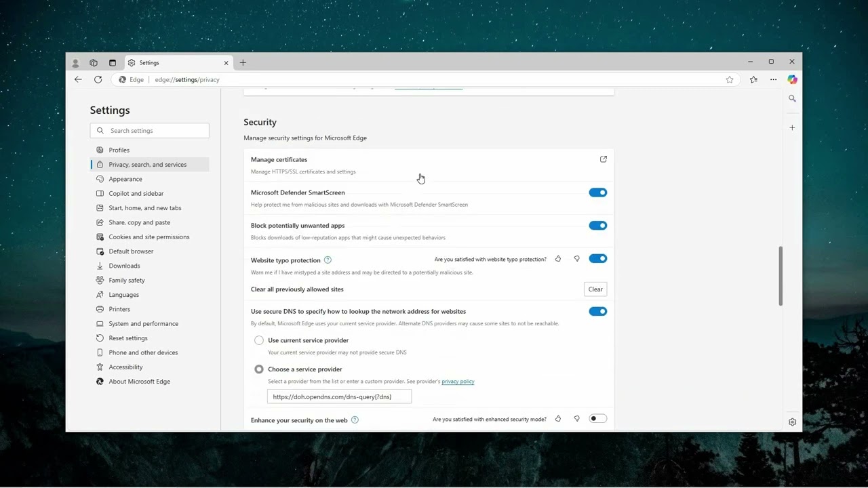Clear all previously allowed sites
This screenshot has width=868, height=488.
[x=595, y=289]
